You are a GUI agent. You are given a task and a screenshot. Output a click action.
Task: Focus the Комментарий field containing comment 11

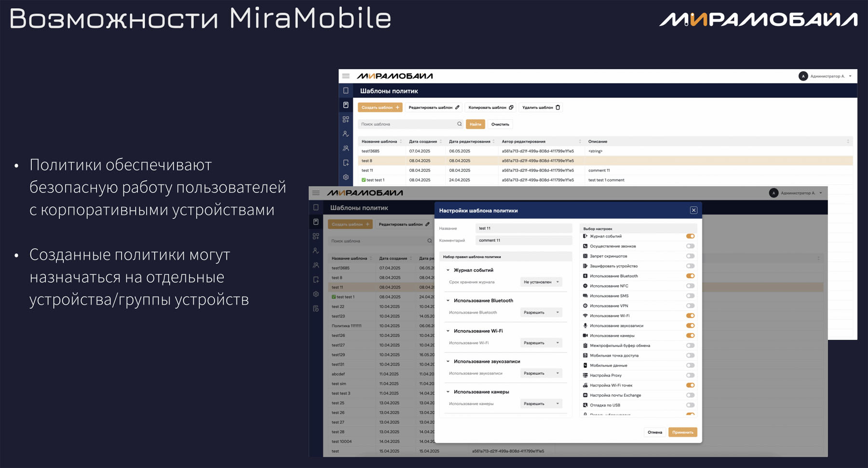(524, 241)
